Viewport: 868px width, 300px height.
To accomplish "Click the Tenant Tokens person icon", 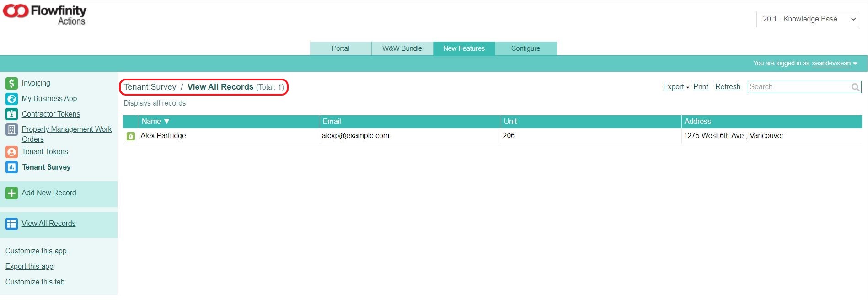I will click(x=11, y=152).
